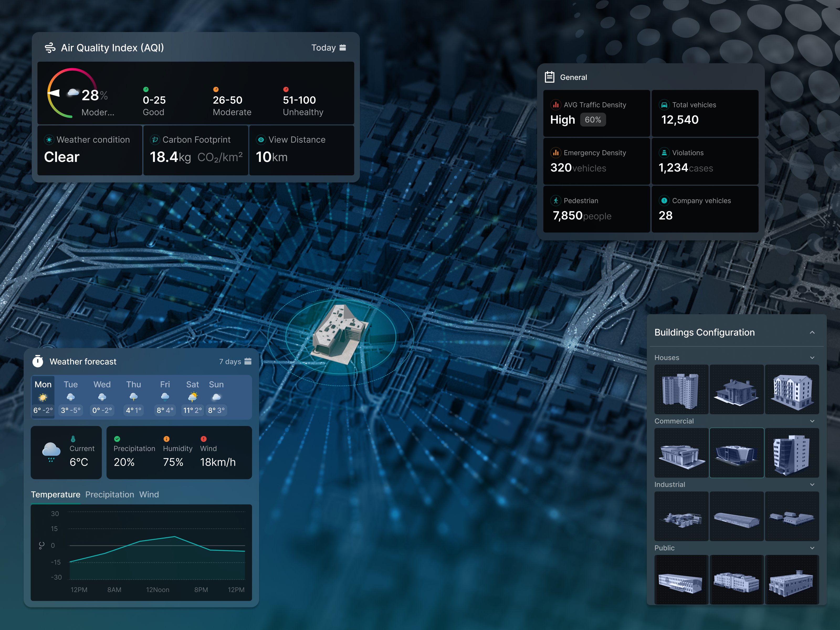Viewport: 840px width, 630px height.
Task: Click the calendar icon next to Today
Action: coord(343,48)
